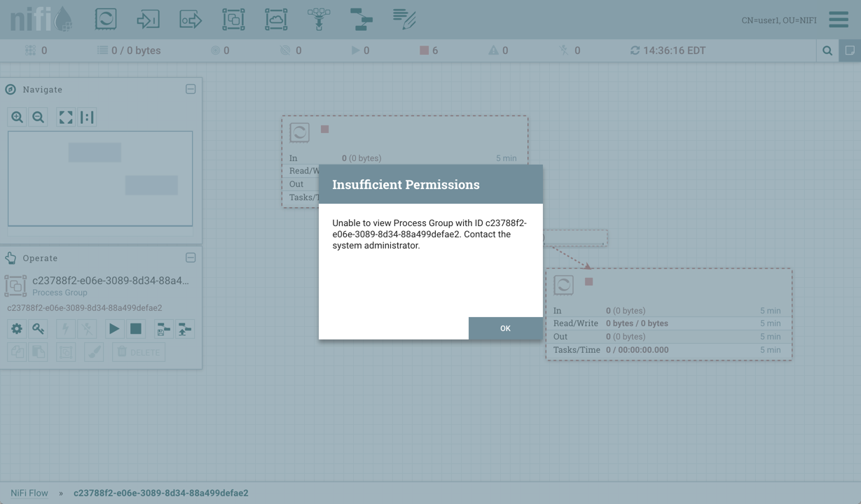Select the Funnel icon in the toolbar

319,20
